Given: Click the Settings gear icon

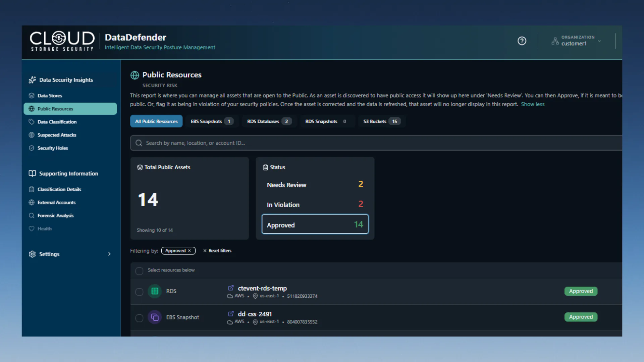Looking at the screenshot, I should click(x=32, y=254).
